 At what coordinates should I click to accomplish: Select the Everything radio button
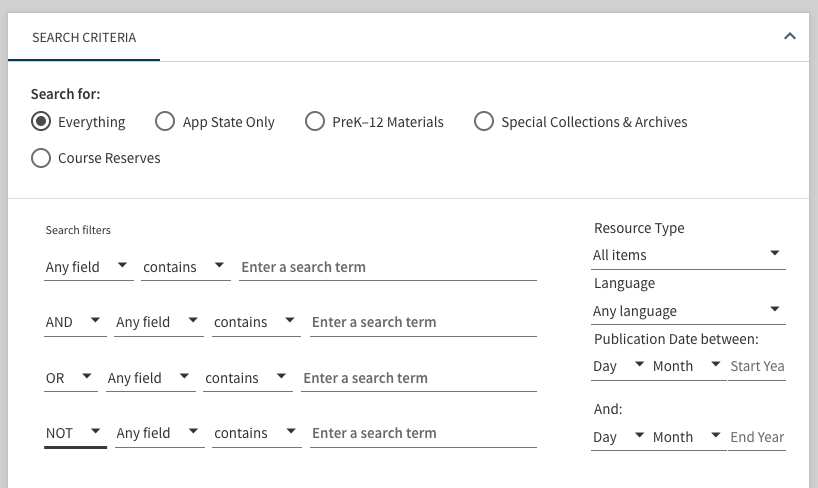(41, 122)
